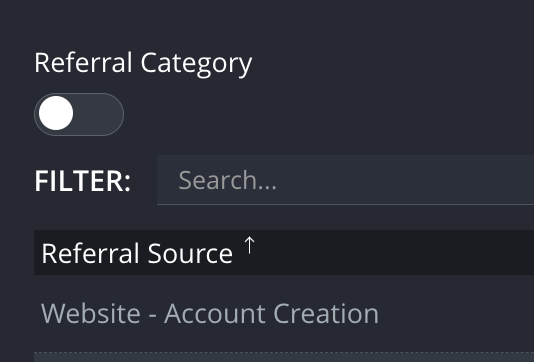Click into the Search filter field
This screenshot has height=362, width=534.
345,180
